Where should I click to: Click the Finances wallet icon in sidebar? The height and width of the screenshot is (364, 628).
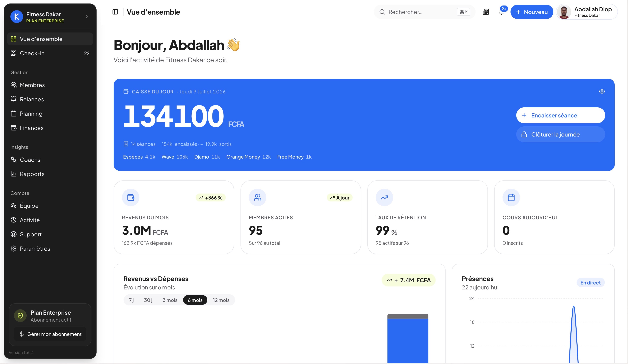(x=14, y=128)
